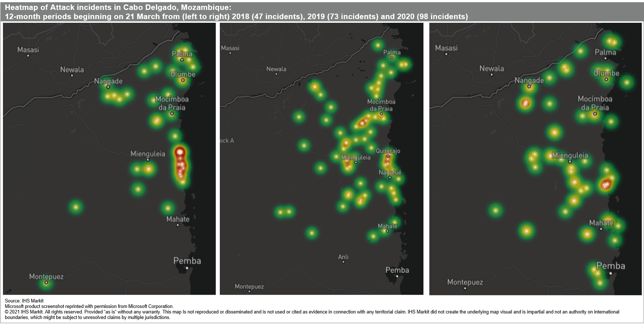The image size is (644, 330).
Task: Click the Nangade label in the 2018 map
Action: 108,81
